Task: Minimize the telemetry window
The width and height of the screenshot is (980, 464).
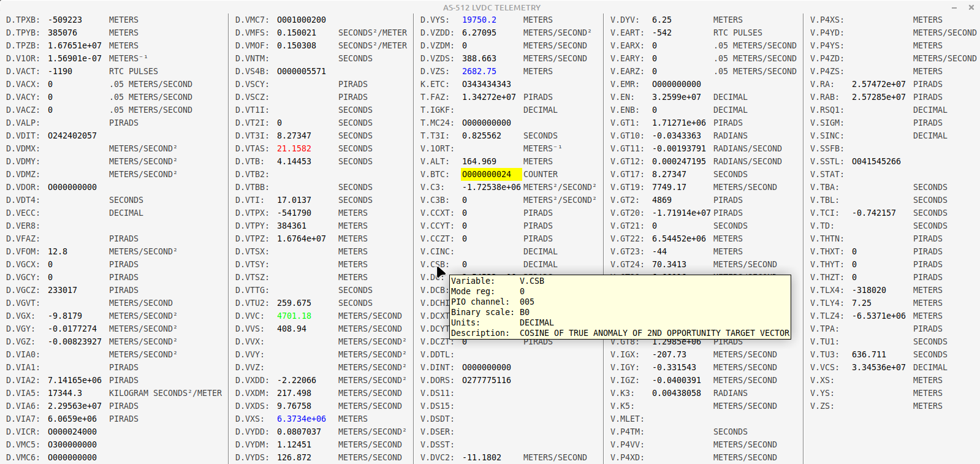Action: coord(954,7)
